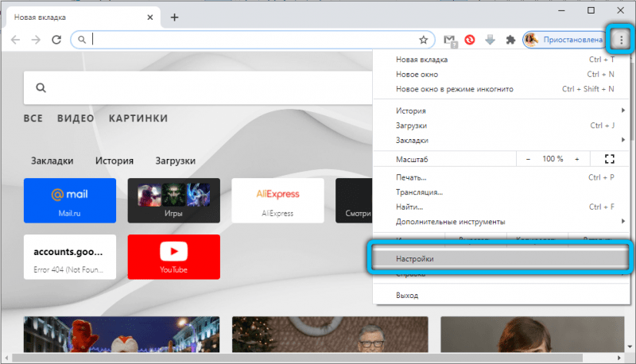
Task: Click the scroll right arrow at bottom
Action: point(619,358)
